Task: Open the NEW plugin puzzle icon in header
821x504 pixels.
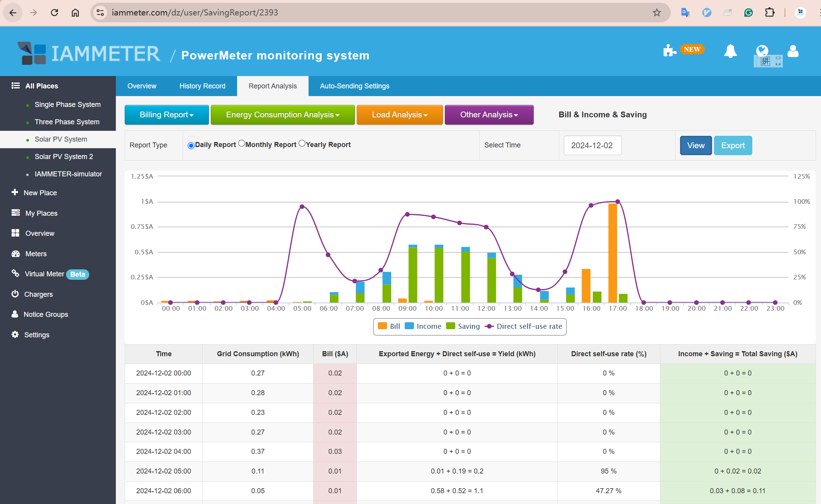Action: [x=669, y=51]
